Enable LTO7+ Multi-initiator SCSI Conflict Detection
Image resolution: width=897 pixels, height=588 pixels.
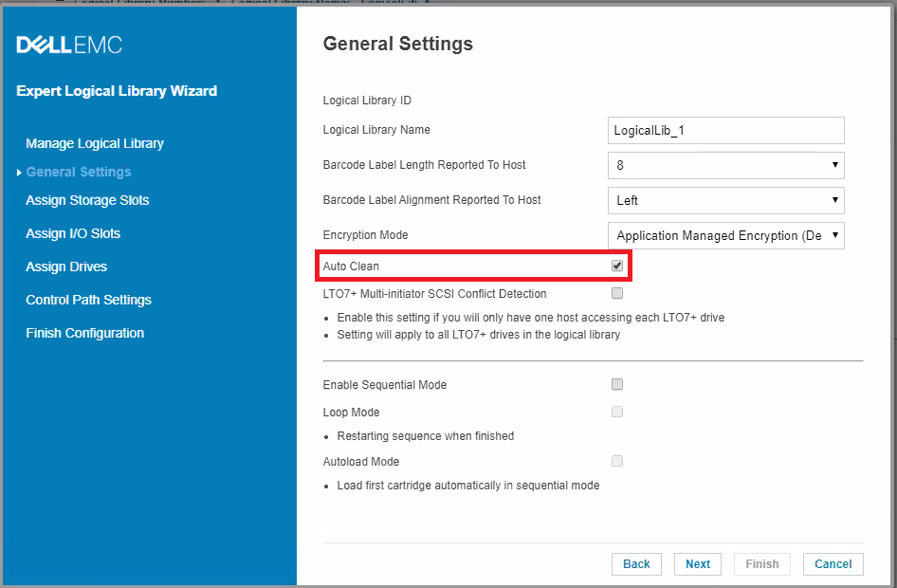coord(617,293)
